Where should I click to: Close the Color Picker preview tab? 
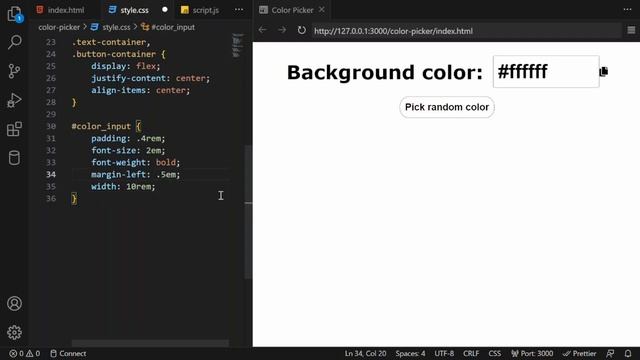click(322, 9)
